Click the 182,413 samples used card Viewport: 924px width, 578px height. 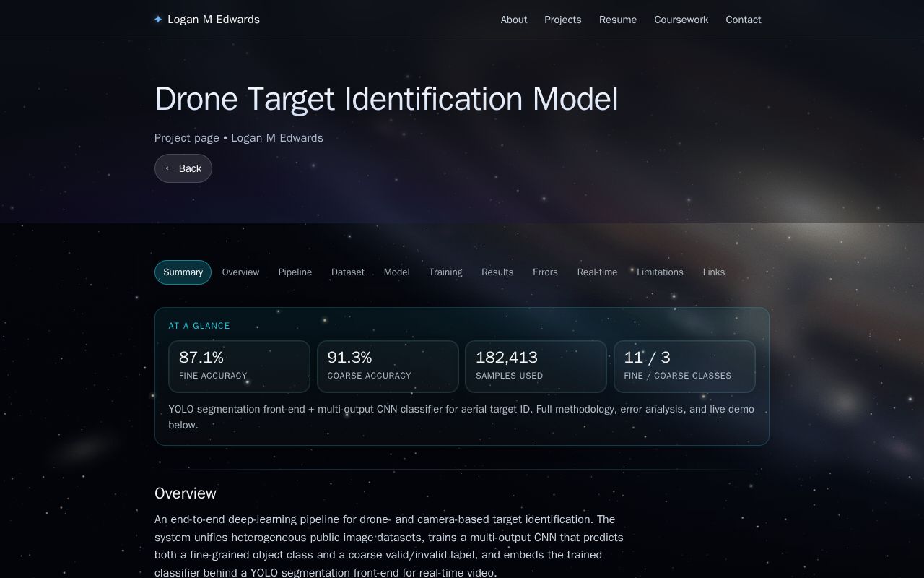click(536, 367)
